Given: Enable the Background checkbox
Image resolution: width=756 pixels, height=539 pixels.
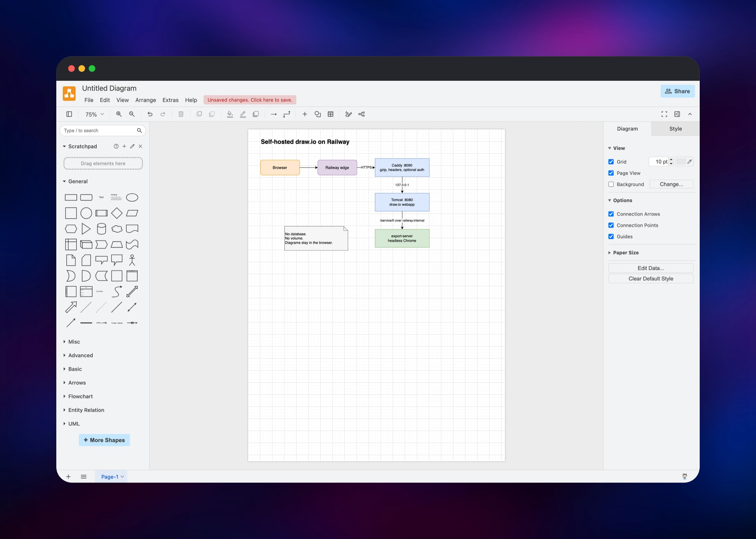Looking at the screenshot, I should pyautogui.click(x=611, y=184).
